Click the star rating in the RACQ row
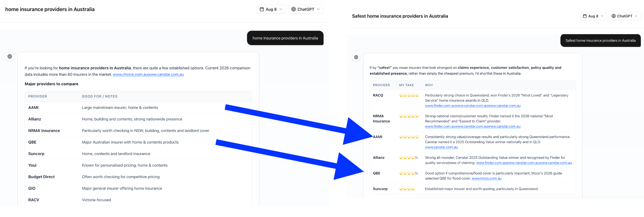The width and height of the screenshot is (644, 217). [x=409, y=95]
